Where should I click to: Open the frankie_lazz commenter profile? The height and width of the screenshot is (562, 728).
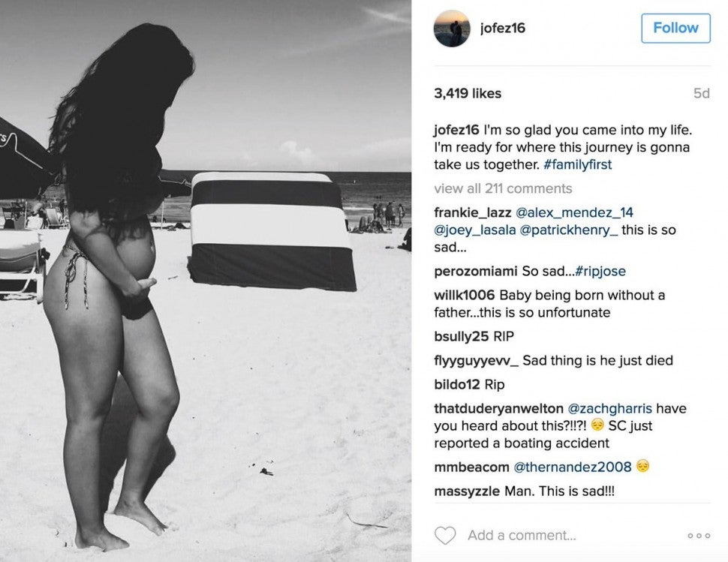[473, 212]
